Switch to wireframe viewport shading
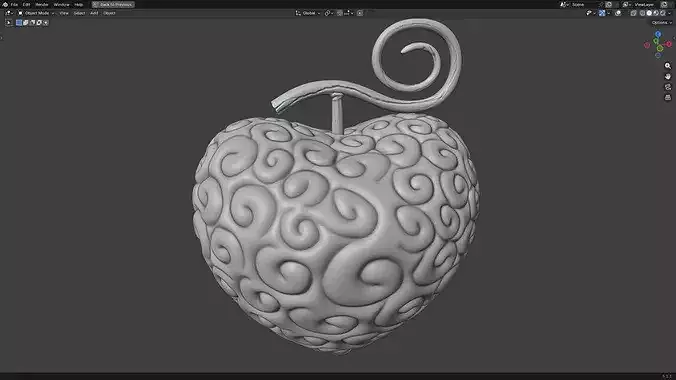This screenshot has width=676, height=380. click(x=642, y=13)
